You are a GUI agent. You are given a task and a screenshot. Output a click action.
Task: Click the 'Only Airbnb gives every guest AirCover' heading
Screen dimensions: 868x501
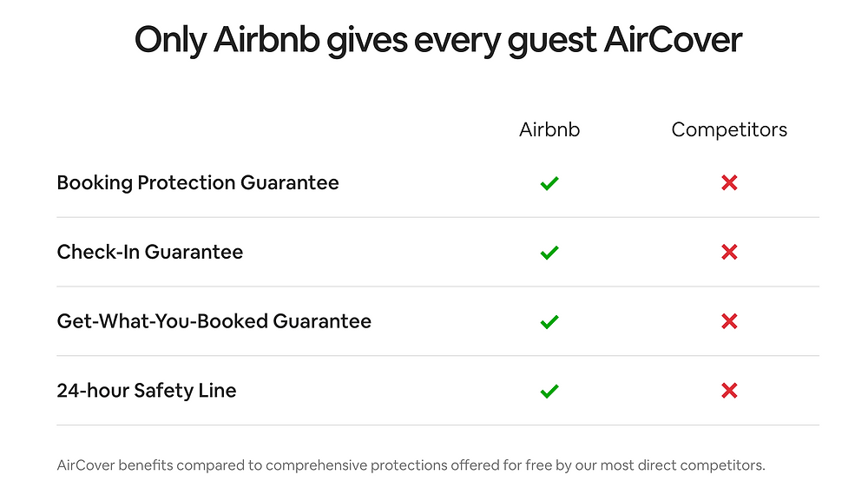(437, 40)
